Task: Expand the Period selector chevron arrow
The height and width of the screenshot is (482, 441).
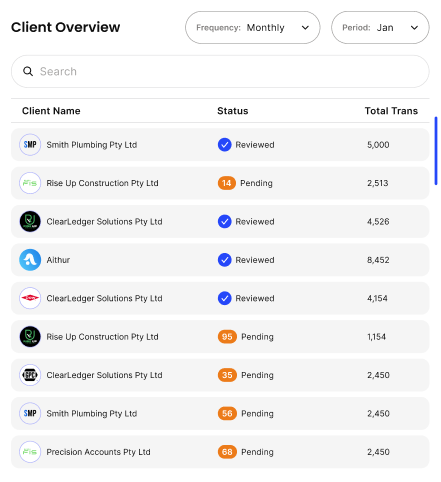Action: (414, 28)
